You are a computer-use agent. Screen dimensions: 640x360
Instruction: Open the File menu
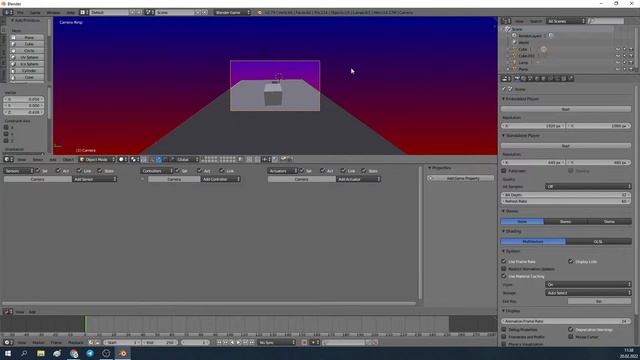[20, 13]
